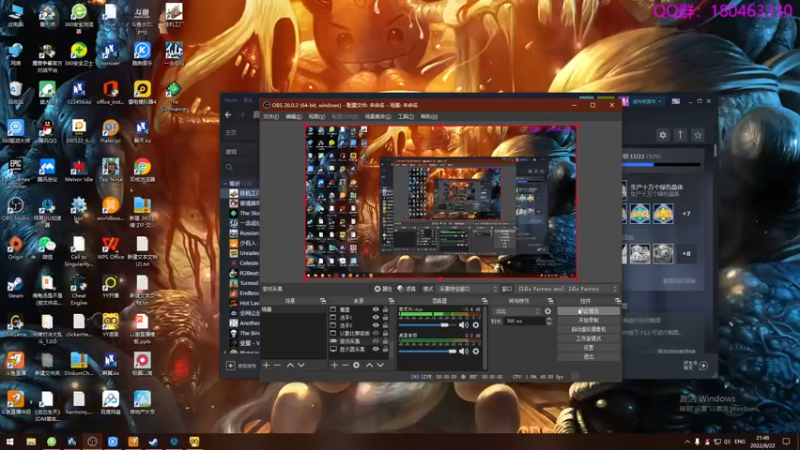
Task: Open Epic Games Launcher desktop icon
Action: 15,170
